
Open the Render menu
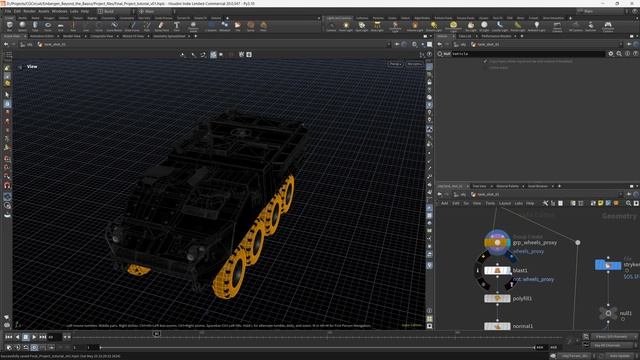tap(29, 11)
